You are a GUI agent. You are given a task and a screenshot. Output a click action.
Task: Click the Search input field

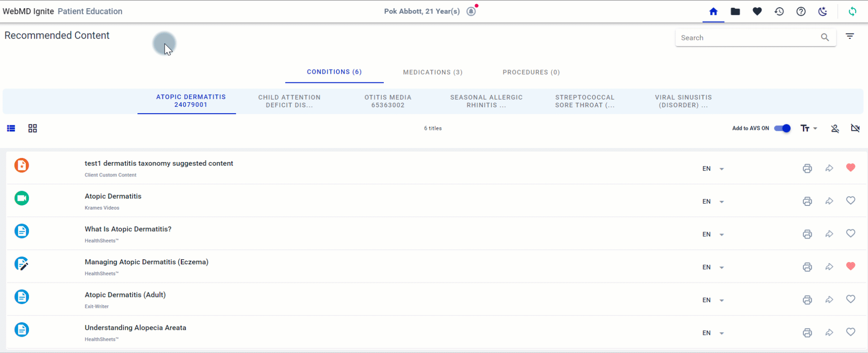pos(748,38)
